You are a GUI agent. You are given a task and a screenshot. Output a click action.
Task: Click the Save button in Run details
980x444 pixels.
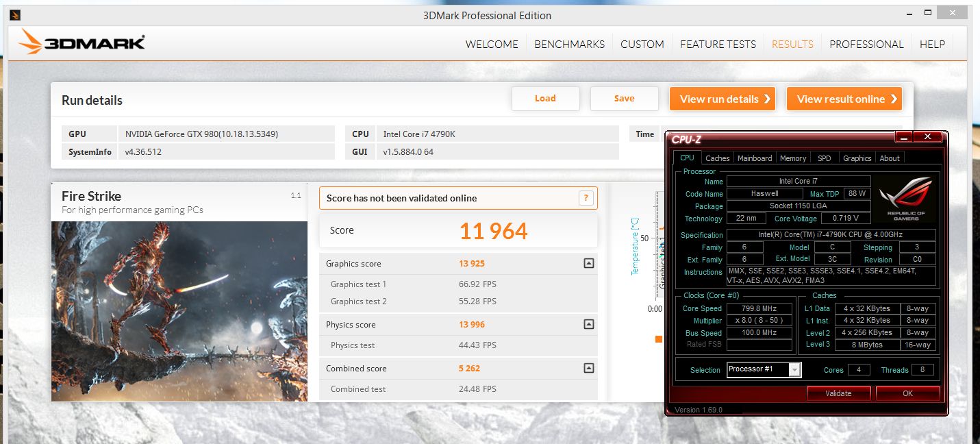coord(625,99)
